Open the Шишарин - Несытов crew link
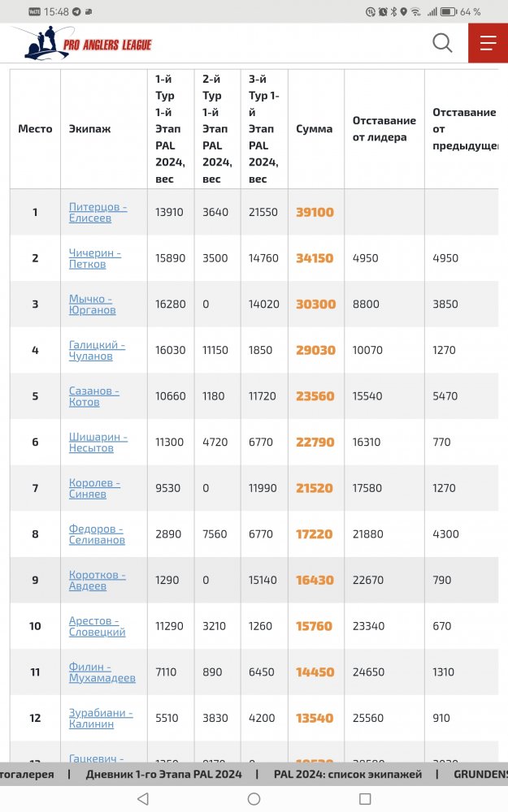This screenshot has height=812, width=508. pos(98,443)
